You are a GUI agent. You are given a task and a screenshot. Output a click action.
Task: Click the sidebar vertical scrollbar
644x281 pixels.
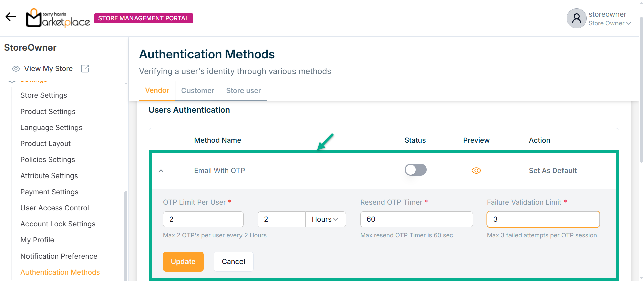tap(126, 234)
